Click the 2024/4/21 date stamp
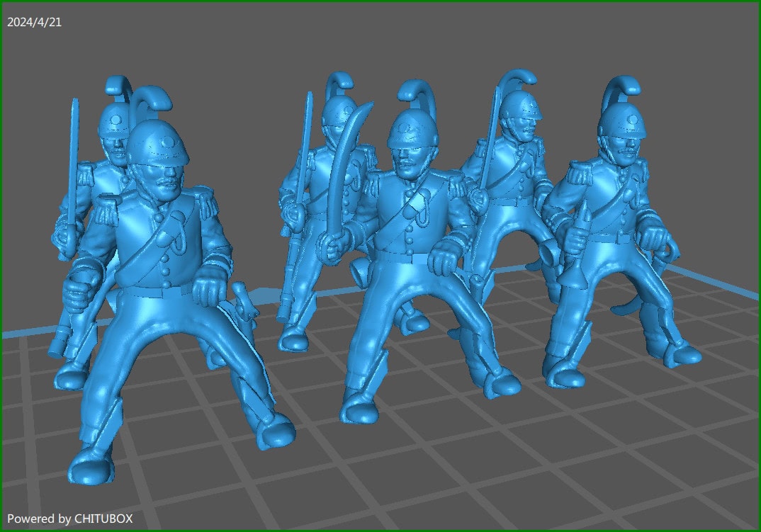Viewport: 761px width, 532px height. click(x=34, y=22)
